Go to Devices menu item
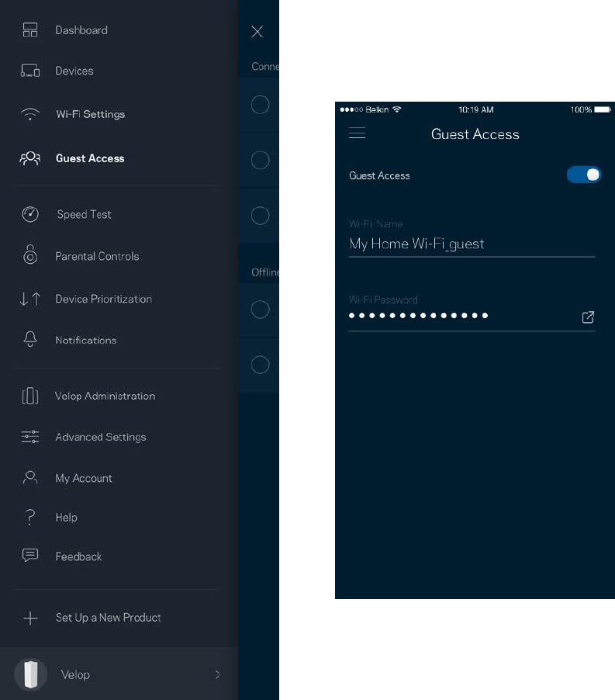 (x=74, y=71)
